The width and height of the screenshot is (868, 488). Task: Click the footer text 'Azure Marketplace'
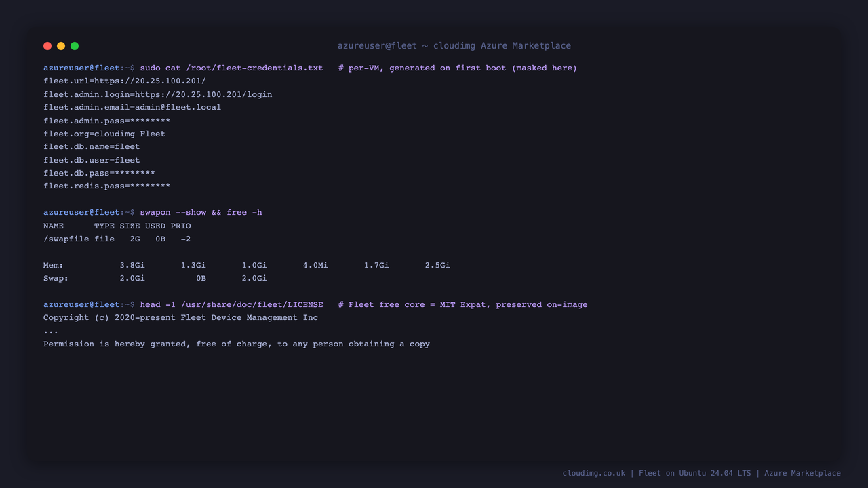(802, 473)
